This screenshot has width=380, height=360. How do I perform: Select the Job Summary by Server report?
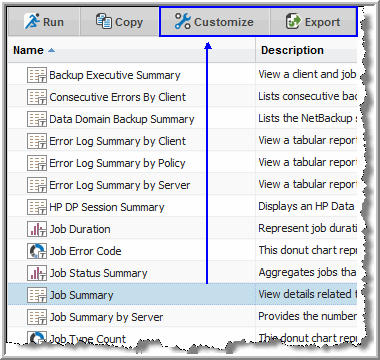pyautogui.click(x=106, y=317)
